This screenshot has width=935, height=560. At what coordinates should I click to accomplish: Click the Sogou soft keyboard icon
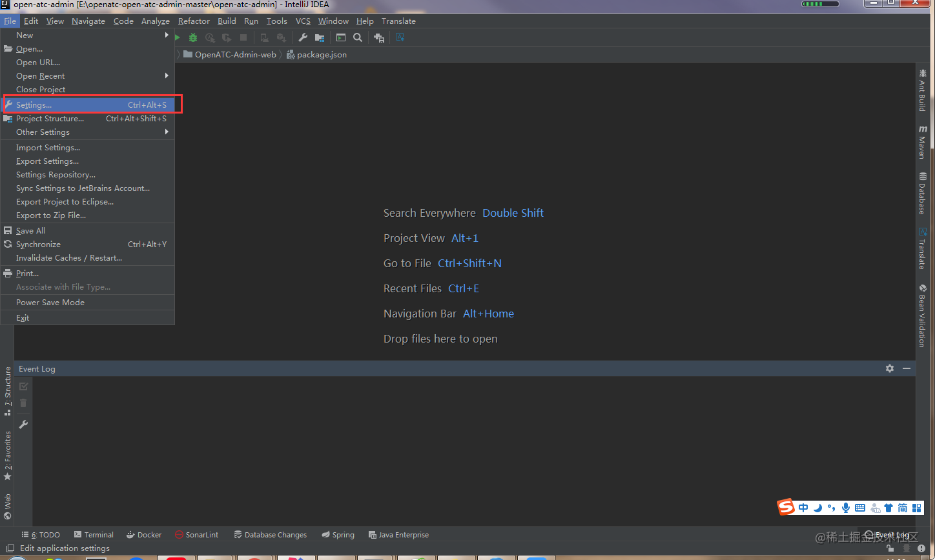click(x=859, y=508)
